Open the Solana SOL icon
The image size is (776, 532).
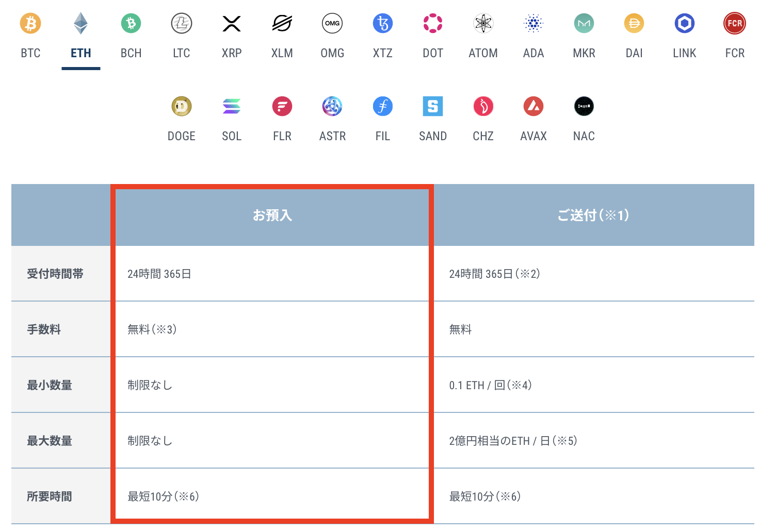pyautogui.click(x=232, y=107)
